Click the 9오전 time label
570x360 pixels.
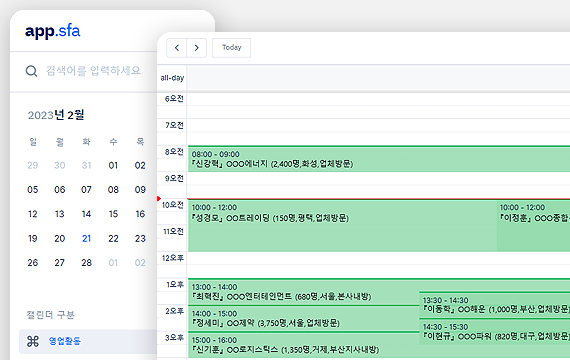[x=174, y=179]
